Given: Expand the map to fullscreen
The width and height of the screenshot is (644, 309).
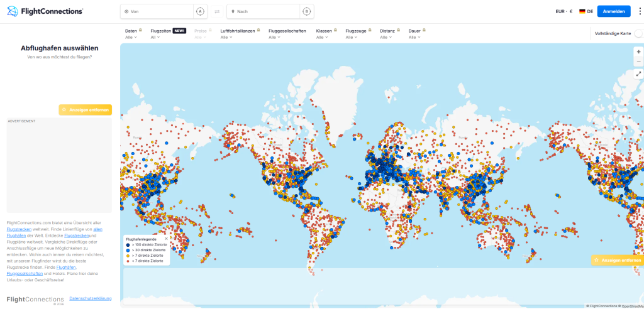Looking at the screenshot, I should (638, 73).
